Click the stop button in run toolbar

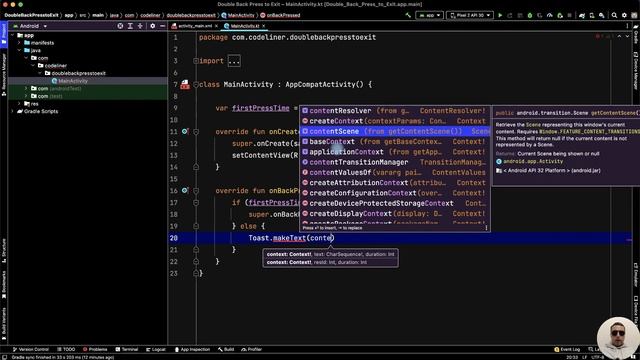coord(569,15)
